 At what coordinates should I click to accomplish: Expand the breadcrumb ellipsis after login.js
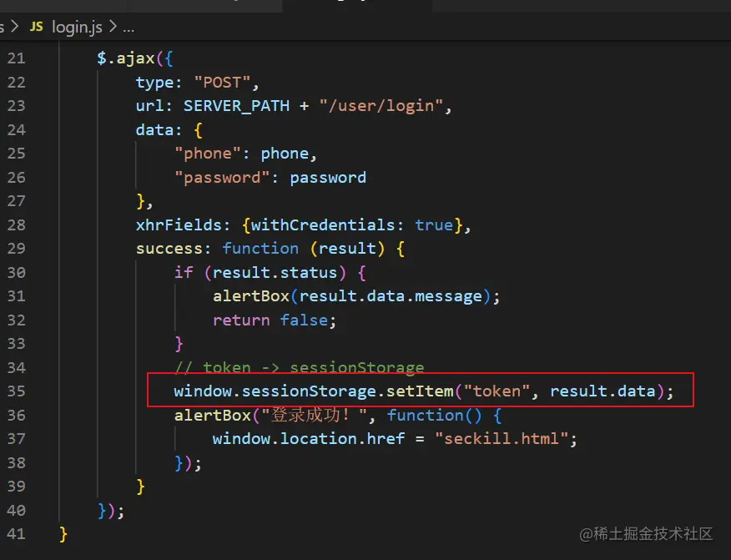pos(129,28)
